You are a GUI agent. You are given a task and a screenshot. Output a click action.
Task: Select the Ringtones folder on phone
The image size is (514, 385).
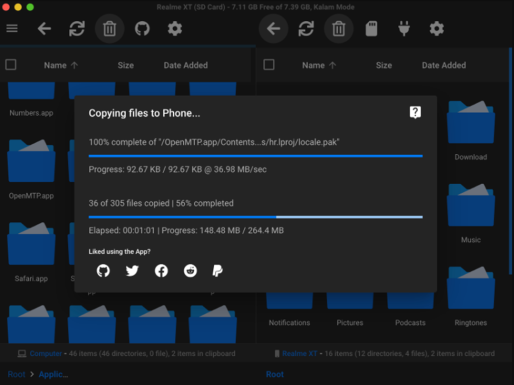471,296
